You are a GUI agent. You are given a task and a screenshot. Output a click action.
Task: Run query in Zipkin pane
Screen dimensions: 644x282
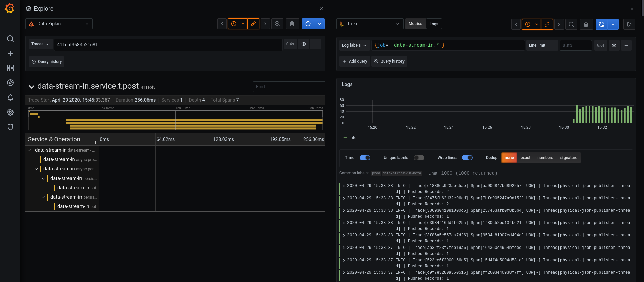click(308, 24)
